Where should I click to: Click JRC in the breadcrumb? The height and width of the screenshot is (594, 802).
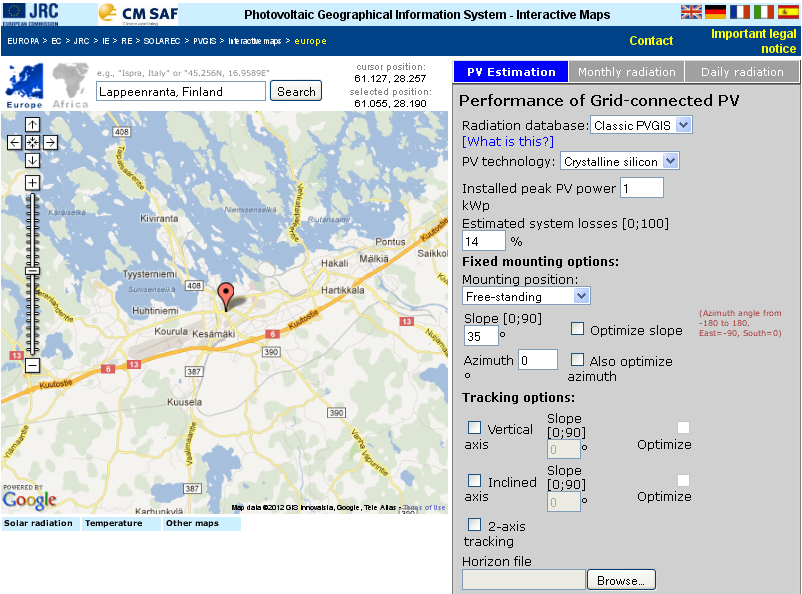[81, 41]
